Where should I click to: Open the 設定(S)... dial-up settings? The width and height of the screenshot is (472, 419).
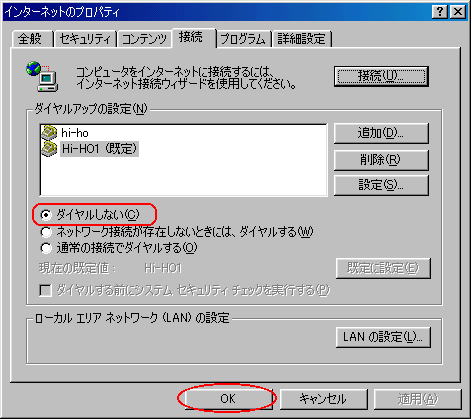381,185
